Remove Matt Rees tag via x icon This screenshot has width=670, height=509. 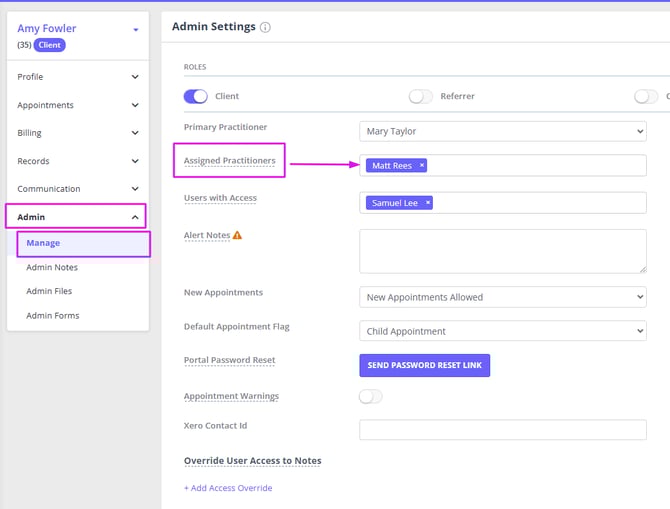[x=421, y=166]
